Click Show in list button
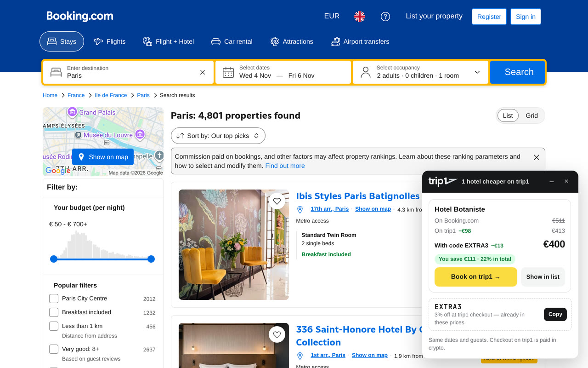Image resolution: width=588 pixels, height=368 pixels. click(x=543, y=277)
